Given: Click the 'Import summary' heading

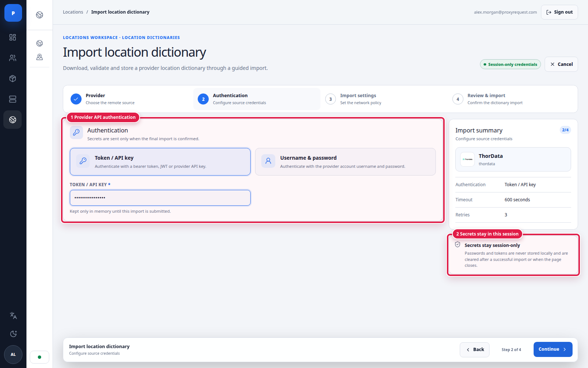Looking at the screenshot, I should coord(479,130).
